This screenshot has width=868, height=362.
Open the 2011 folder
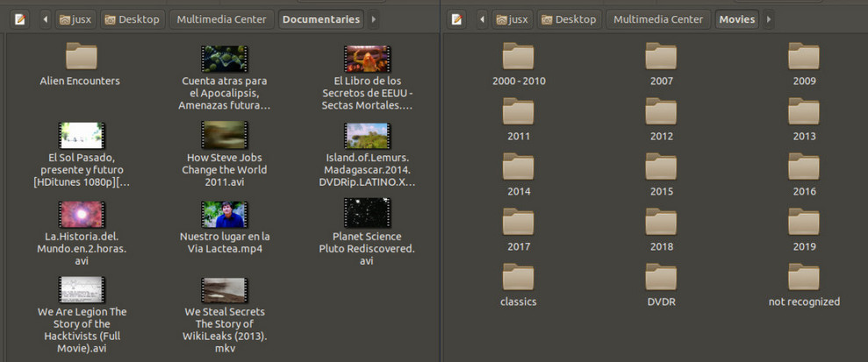click(518, 111)
